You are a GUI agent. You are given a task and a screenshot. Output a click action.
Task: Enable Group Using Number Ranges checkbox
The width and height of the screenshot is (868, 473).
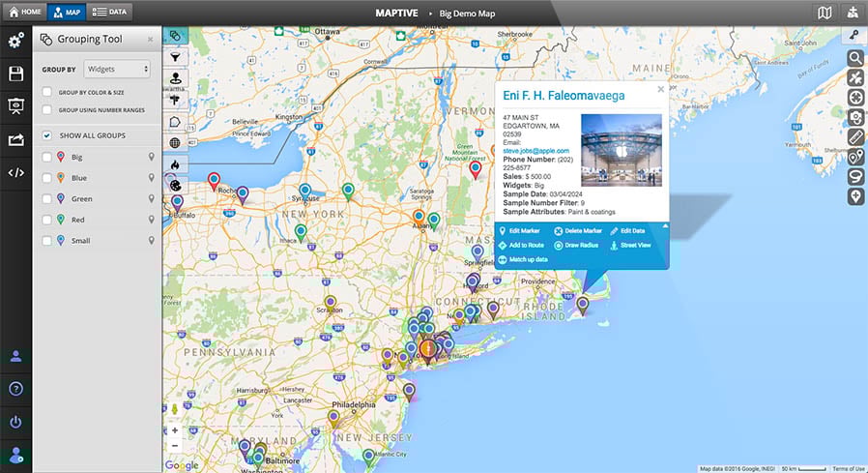[47, 109]
